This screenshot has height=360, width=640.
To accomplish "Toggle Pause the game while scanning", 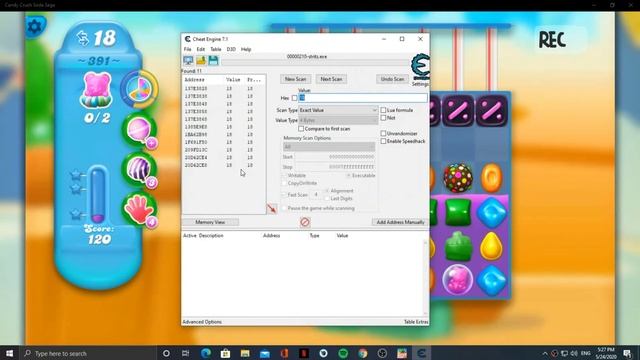I will click(x=284, y=209).
